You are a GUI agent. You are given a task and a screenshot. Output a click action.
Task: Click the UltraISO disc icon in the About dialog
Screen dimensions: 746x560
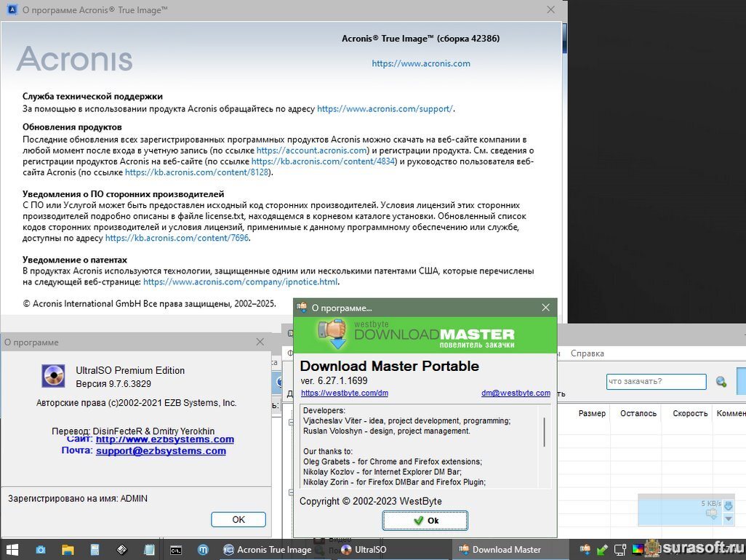53,376
